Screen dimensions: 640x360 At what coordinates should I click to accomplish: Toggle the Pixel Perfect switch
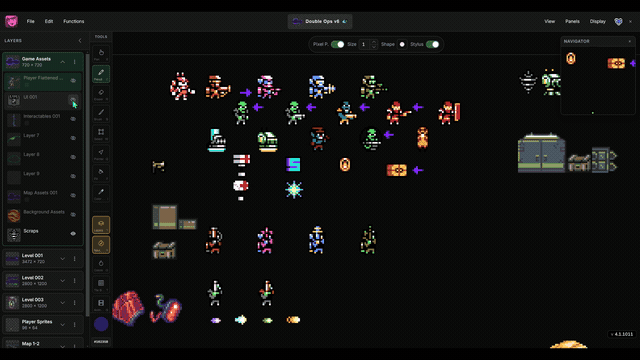tap(338, 44)
